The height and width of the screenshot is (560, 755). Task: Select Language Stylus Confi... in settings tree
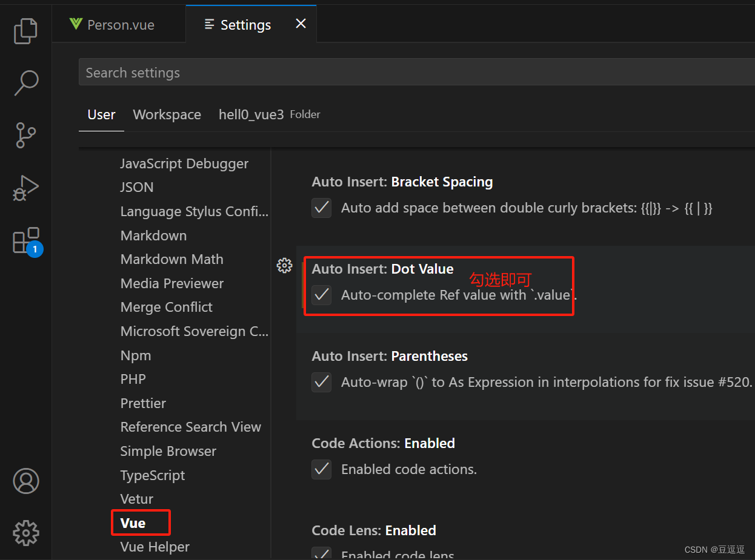coord(194,211)
